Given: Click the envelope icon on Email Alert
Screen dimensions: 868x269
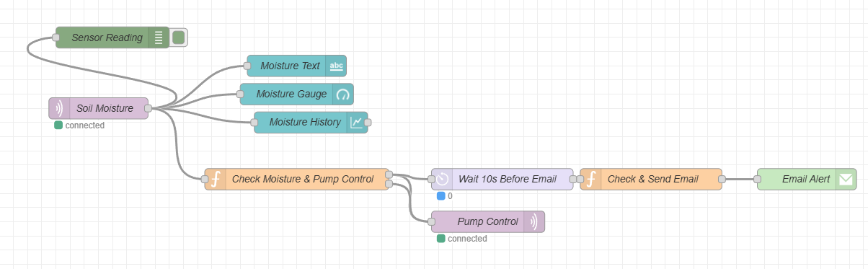Looking at the screenshot, I should 846,179.
